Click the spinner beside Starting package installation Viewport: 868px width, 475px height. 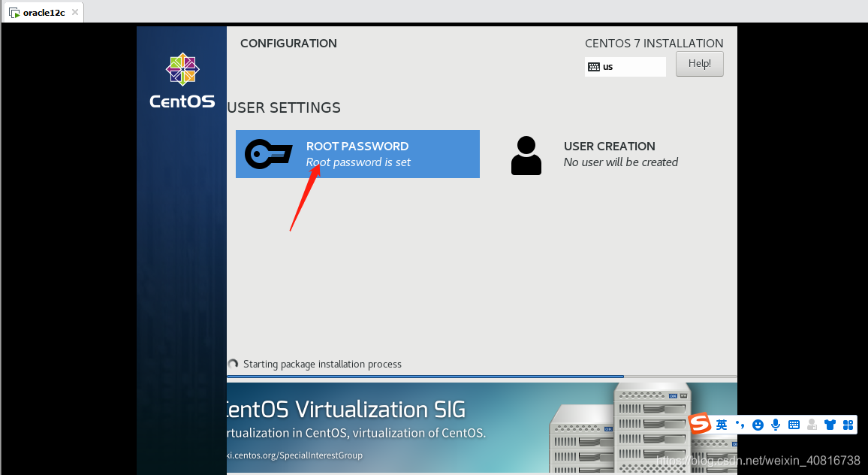point(233,365)
